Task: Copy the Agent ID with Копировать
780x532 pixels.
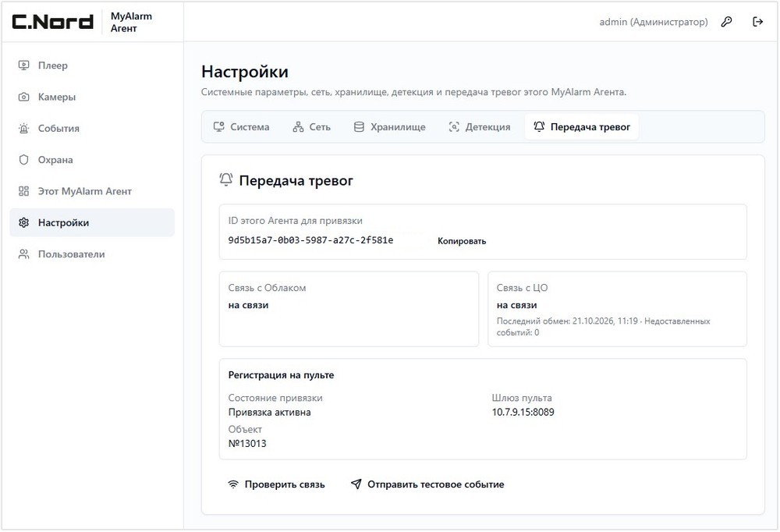Action: [x=462, y=241]
